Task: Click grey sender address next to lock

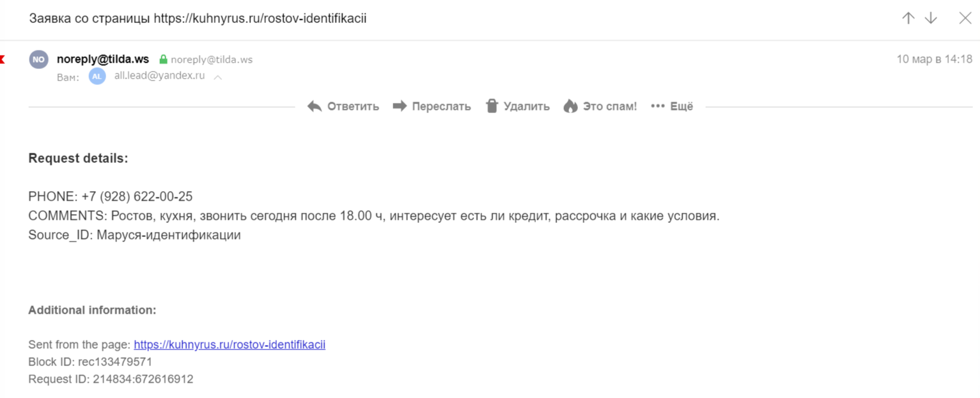Action: tap(212, 59)
